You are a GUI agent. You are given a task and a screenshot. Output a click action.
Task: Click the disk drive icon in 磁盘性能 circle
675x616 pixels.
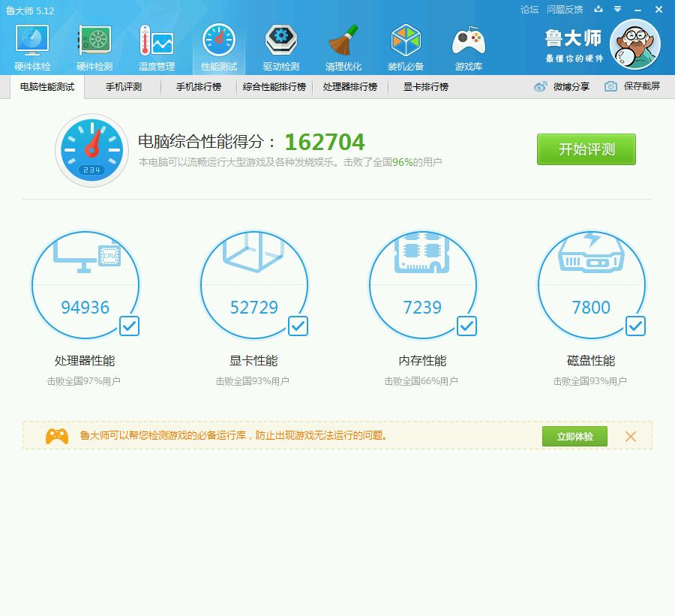point(591,254)
